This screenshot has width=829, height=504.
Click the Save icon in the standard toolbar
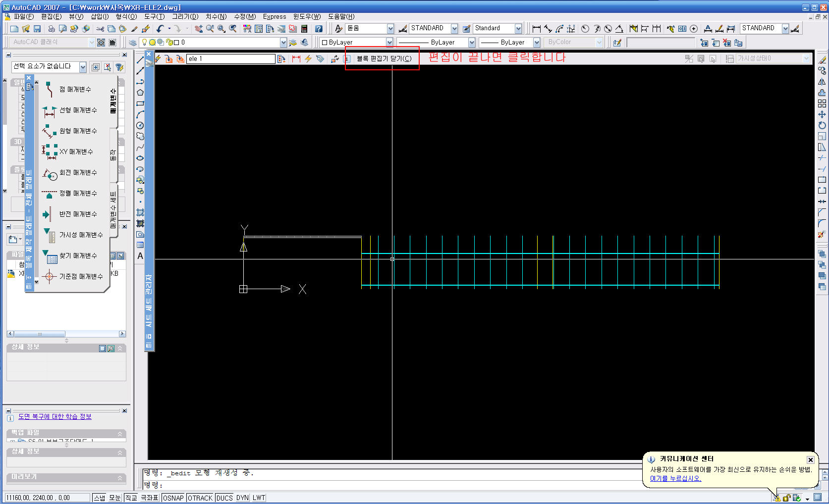click(37, 29)
